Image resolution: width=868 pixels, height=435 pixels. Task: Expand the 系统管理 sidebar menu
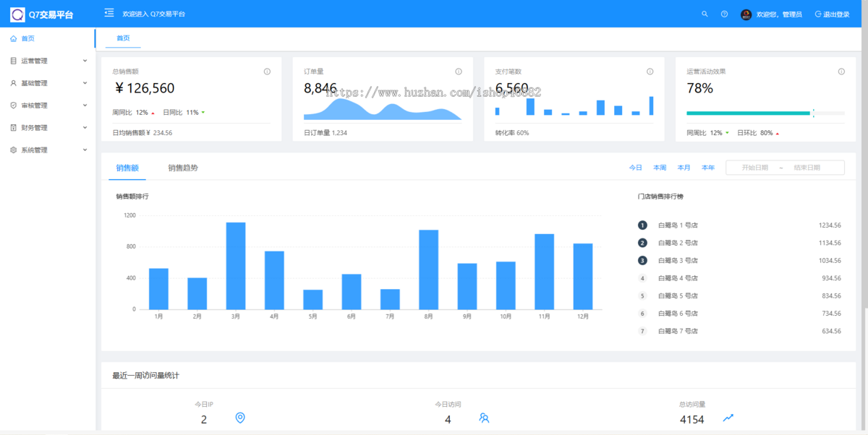[48, 150]
